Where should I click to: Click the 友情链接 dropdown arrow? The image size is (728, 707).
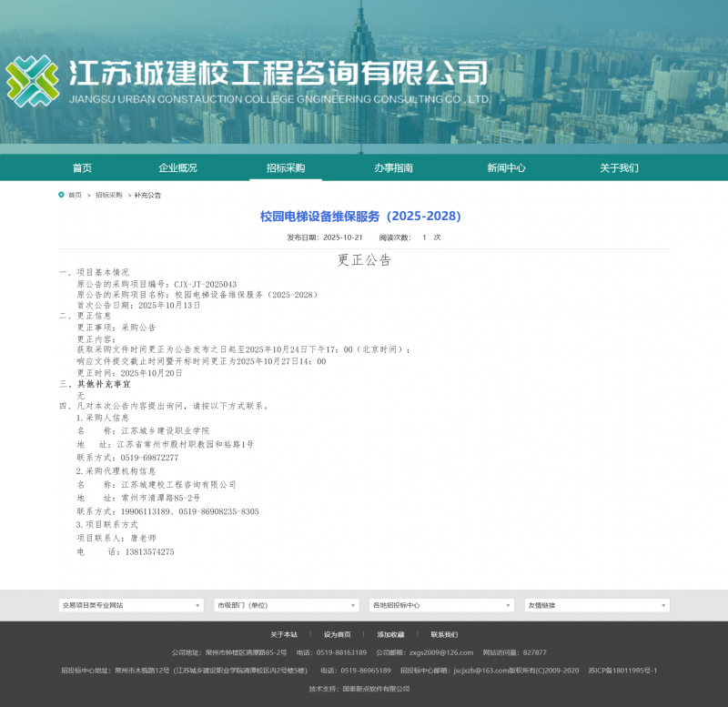662,604
